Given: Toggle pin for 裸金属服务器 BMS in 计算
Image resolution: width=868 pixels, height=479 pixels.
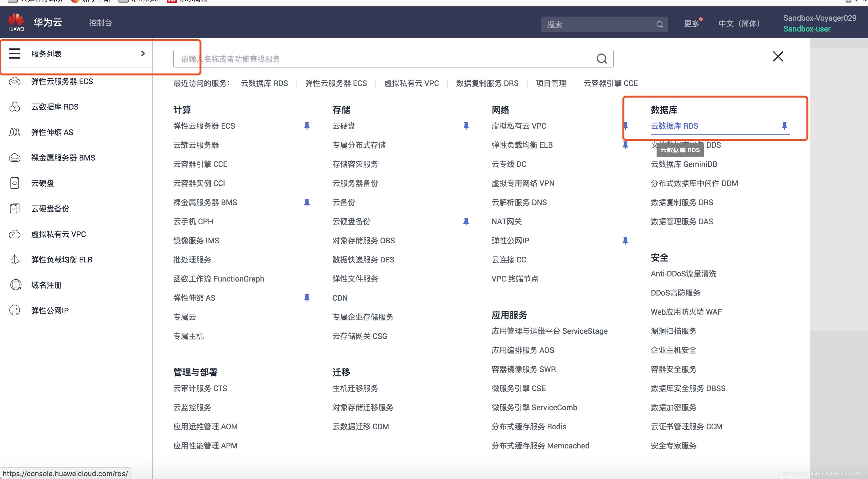Looking at the screenshot, I should point(307,202).
